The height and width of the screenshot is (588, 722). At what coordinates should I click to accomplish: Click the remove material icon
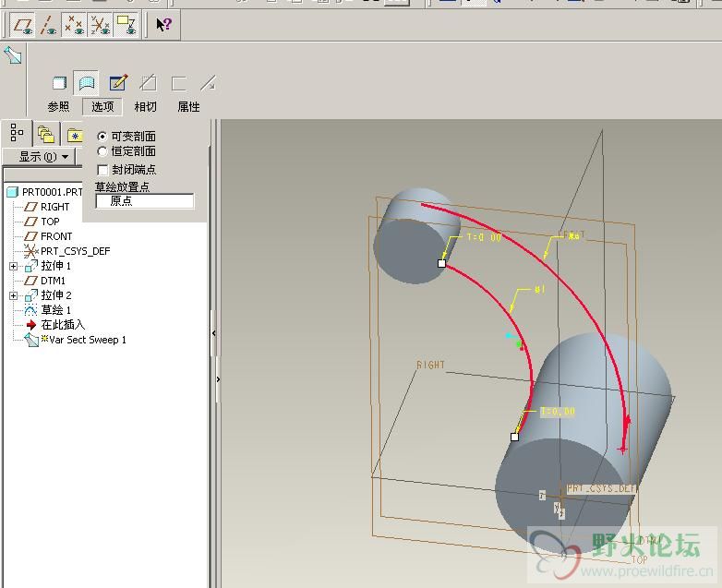tap(148, 83)
